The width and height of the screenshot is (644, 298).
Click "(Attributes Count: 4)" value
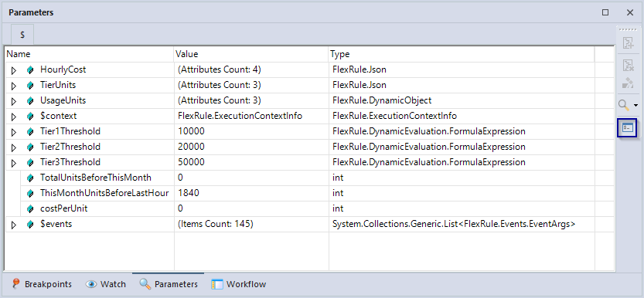(220, 69)
